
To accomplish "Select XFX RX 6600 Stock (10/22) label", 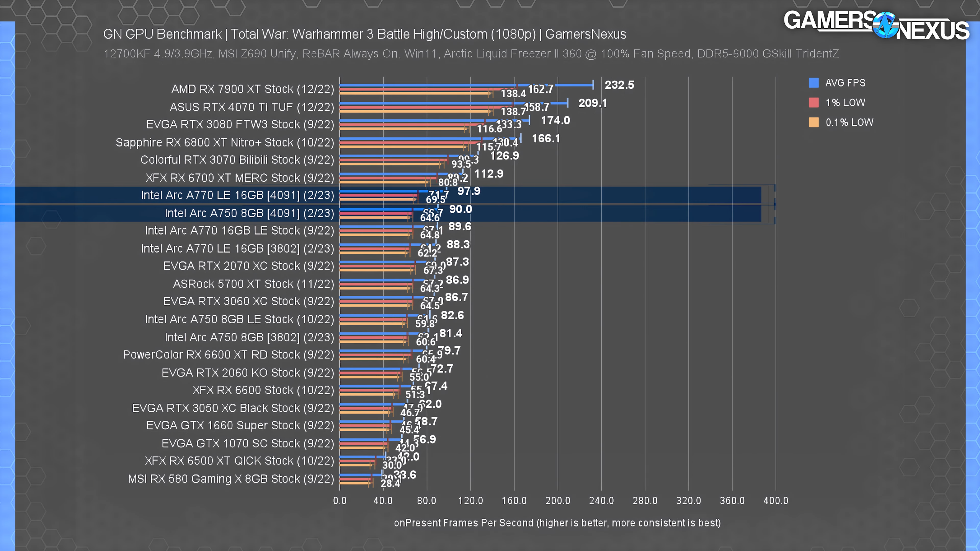I will tap(263, 390).
